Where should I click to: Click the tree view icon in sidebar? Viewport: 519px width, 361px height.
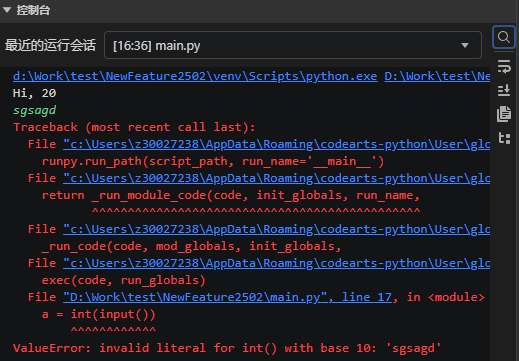click(x=504, y=138)
